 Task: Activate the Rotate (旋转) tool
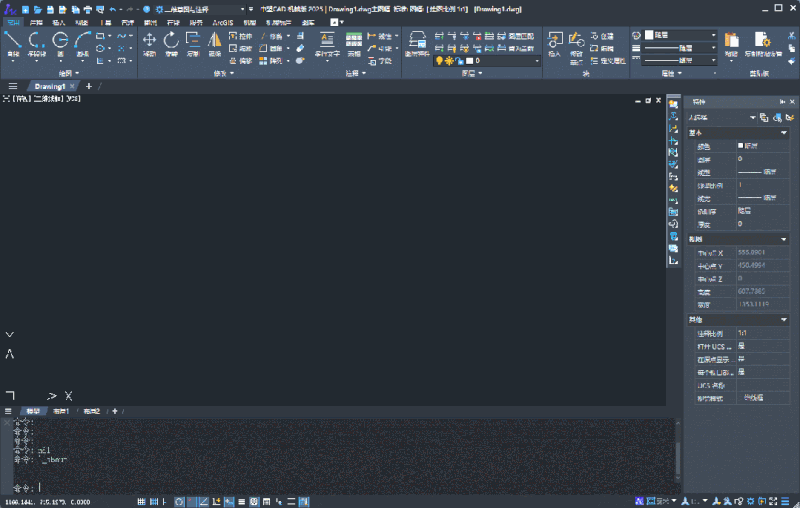click(x=171, y=43)
